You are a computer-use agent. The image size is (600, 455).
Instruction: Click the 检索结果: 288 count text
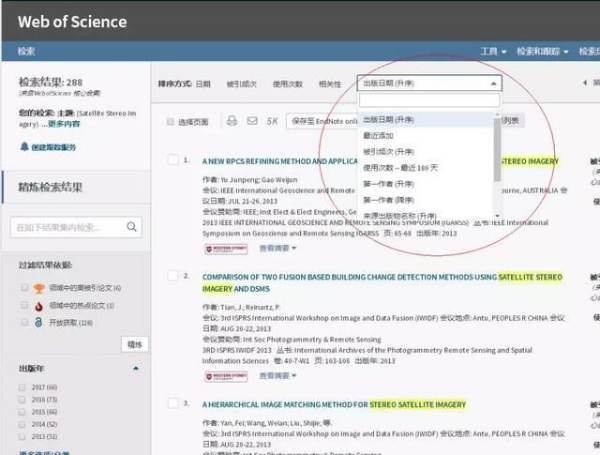[51, 82]
